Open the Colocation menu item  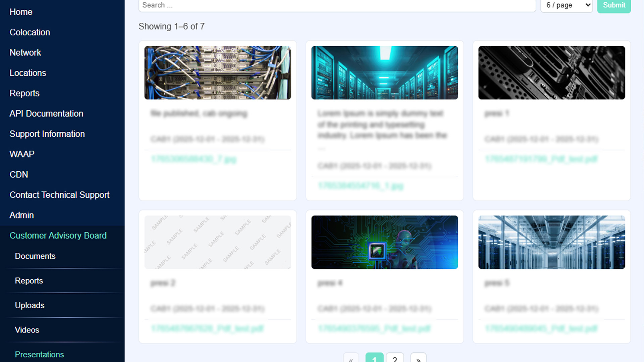[x=30, y=32]
